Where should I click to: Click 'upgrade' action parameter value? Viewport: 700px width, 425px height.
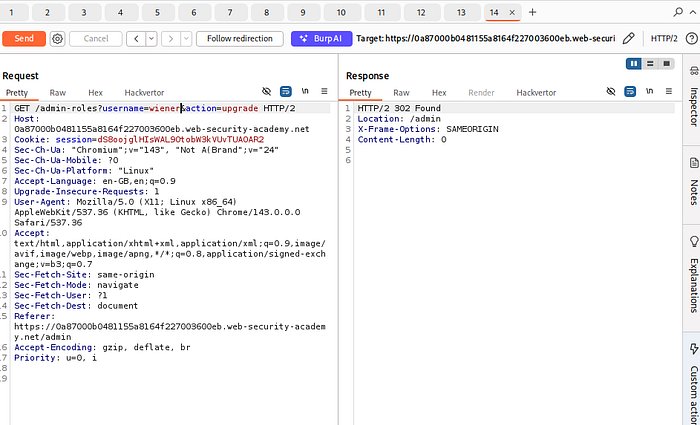click(240, 108)
